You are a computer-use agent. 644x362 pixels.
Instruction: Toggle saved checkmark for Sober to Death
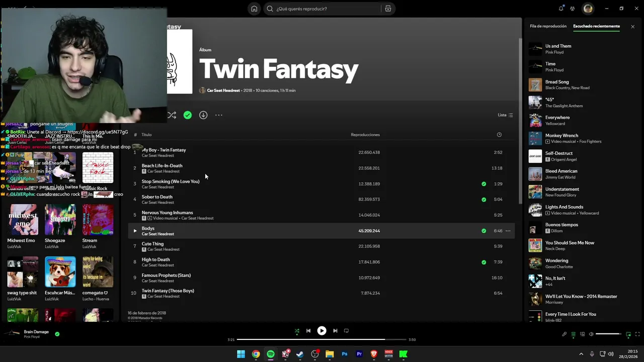tap(484, 200)
